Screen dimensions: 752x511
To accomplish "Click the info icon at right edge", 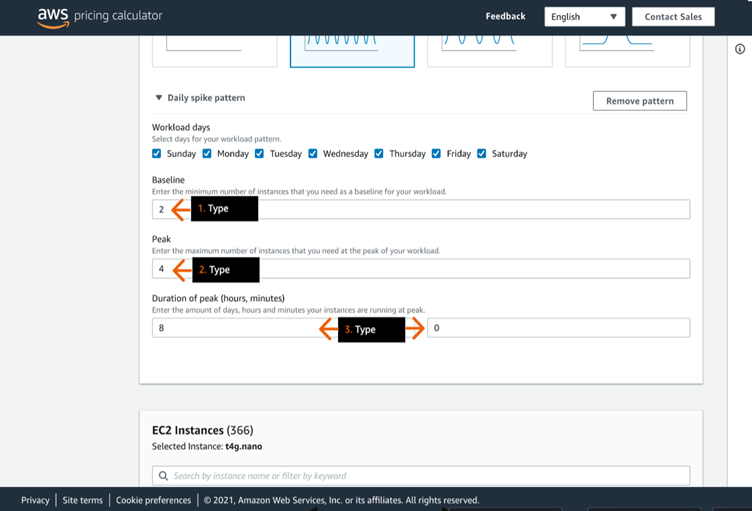I will (x=741, y=49).
